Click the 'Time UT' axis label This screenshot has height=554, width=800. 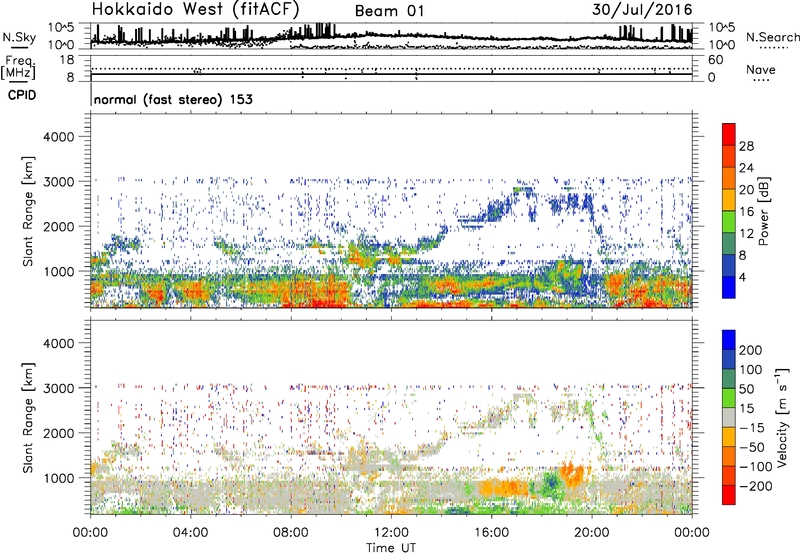coord(391,548)
